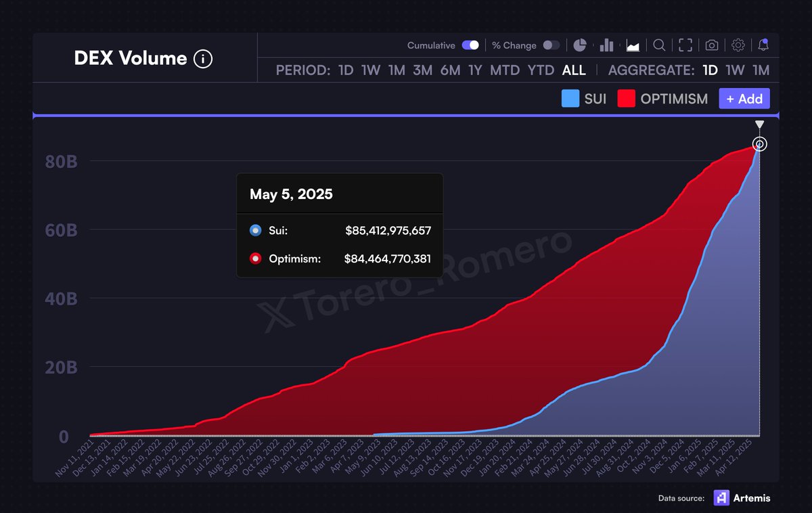Viewport: 812px width, 513px height.
Task: Click the OPTIMISM legend label
Action: [x=674, y=99]
